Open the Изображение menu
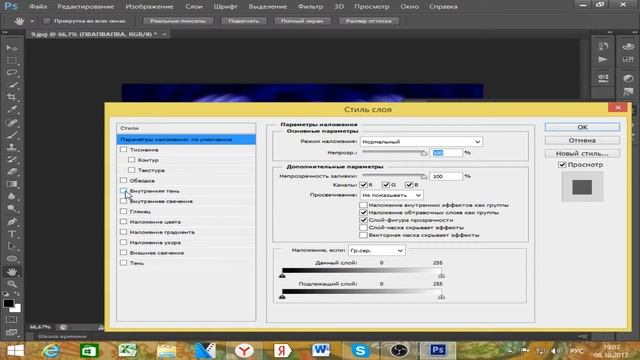Screen dimensions: 640x360 (149, 7)
